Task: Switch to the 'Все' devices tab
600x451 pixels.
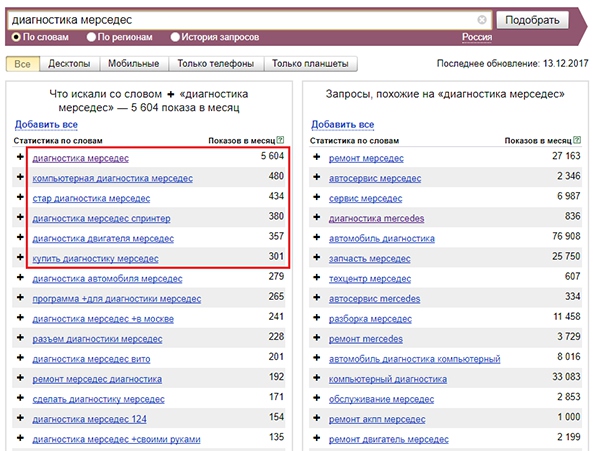Action: pyautogui.click(x=23, y=64)
